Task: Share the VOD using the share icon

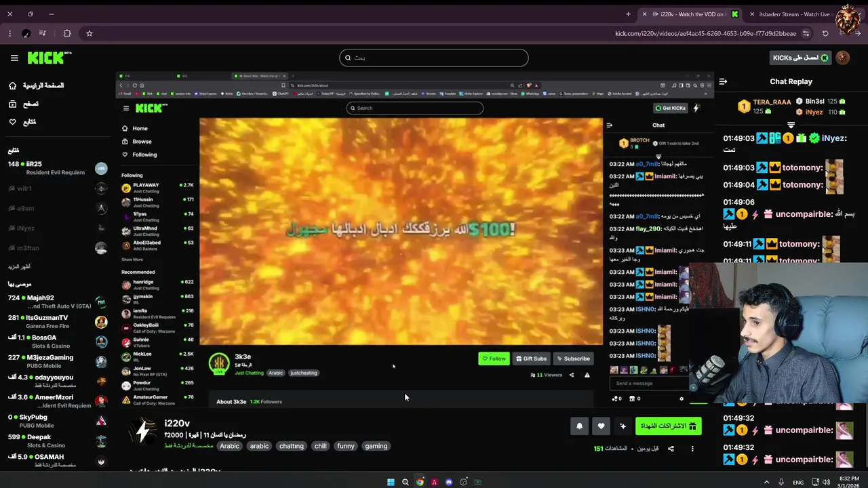Action: tap(671, 449)
